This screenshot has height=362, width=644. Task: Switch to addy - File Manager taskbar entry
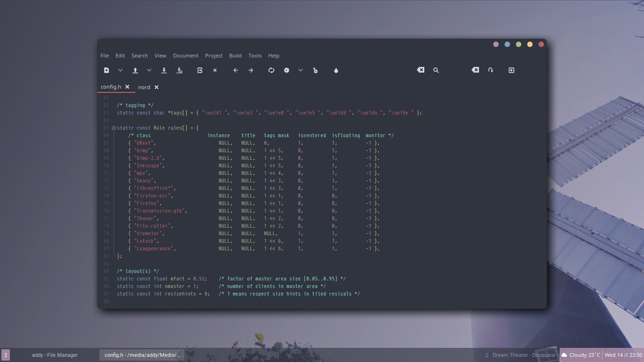pos(55,355)
